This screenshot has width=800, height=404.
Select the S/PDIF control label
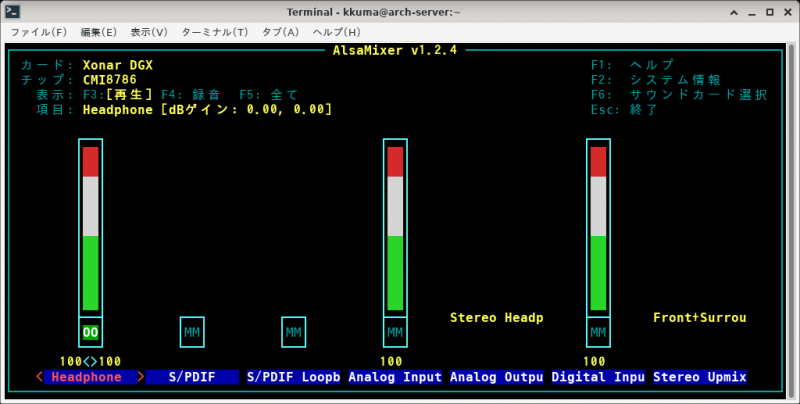pyautogui.click(x=192, y=377)
